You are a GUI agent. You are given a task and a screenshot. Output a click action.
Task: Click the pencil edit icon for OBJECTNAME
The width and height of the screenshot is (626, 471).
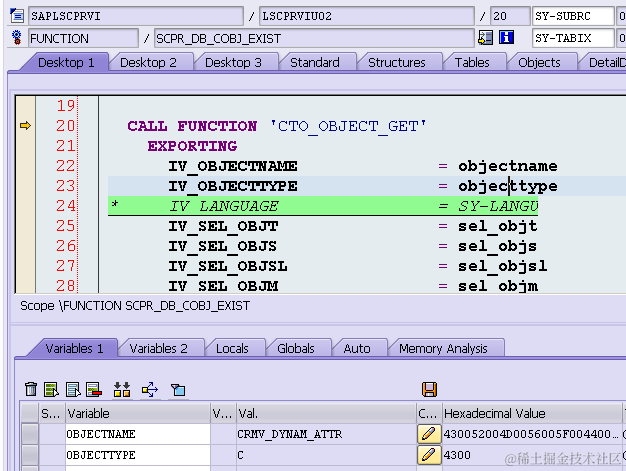(x=429, y=434)
